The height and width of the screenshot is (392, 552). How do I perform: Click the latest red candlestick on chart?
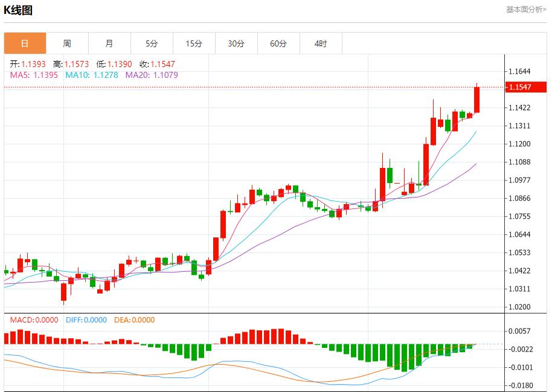[477, 100]
